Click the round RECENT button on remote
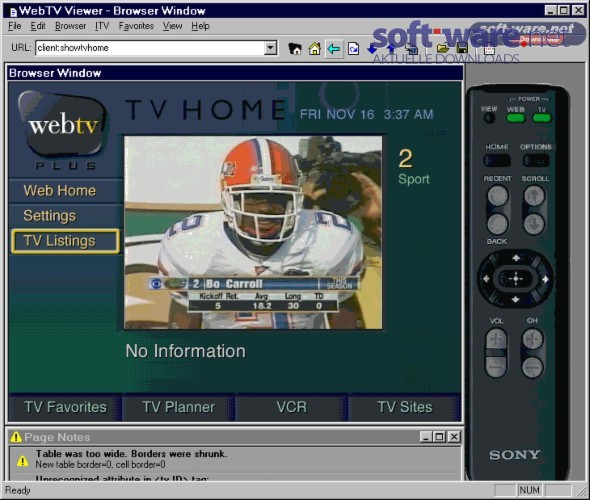 497,196
